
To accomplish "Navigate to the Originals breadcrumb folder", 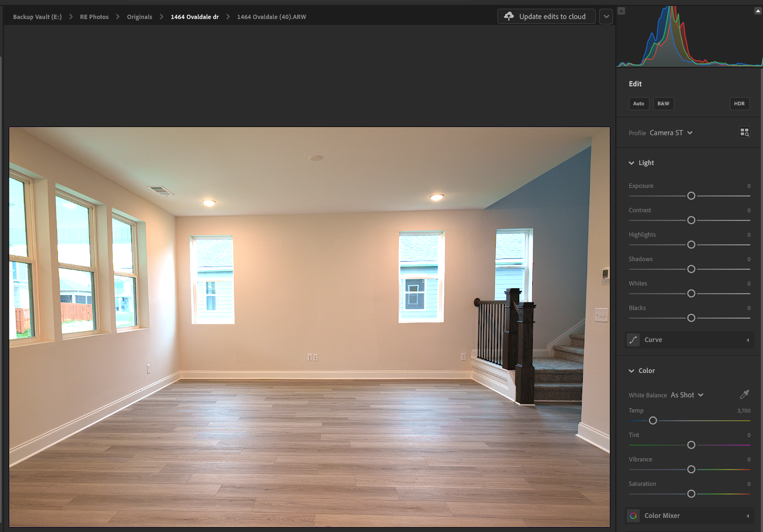I will click(x=140, y=17).
